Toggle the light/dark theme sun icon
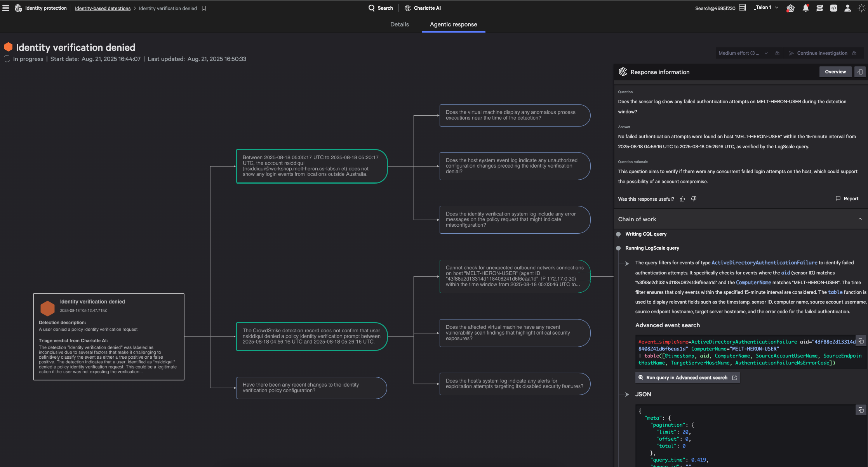This screenshot has height=467, width=868. (861, 8)
